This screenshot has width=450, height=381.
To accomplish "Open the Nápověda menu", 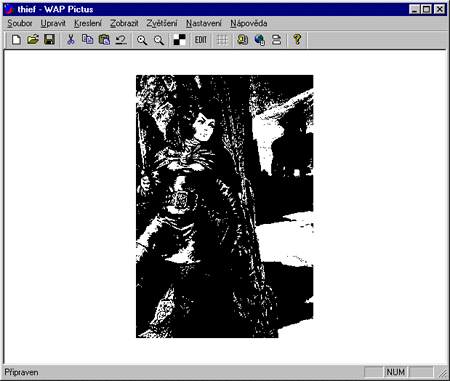I will (249, 23).
